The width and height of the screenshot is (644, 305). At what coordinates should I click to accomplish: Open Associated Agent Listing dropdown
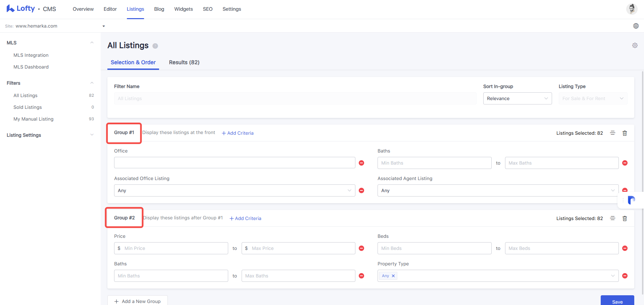[498, 190]
